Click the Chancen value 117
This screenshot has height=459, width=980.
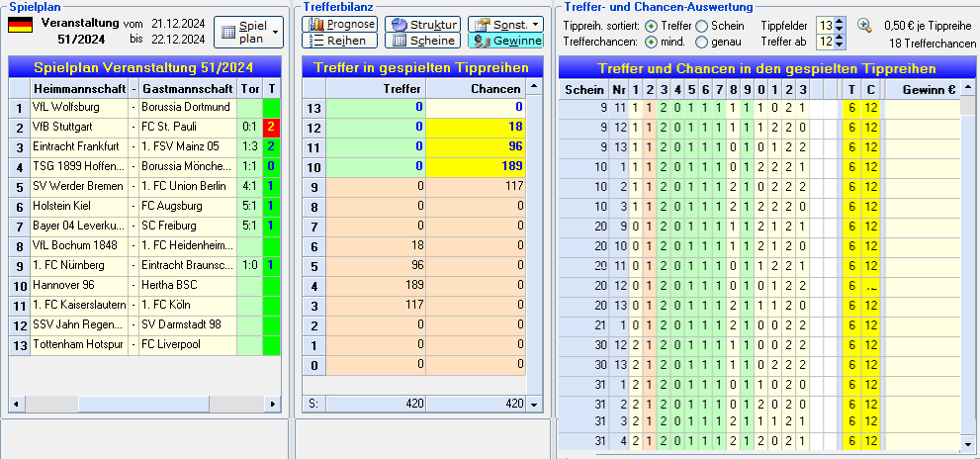pos(477,186)
